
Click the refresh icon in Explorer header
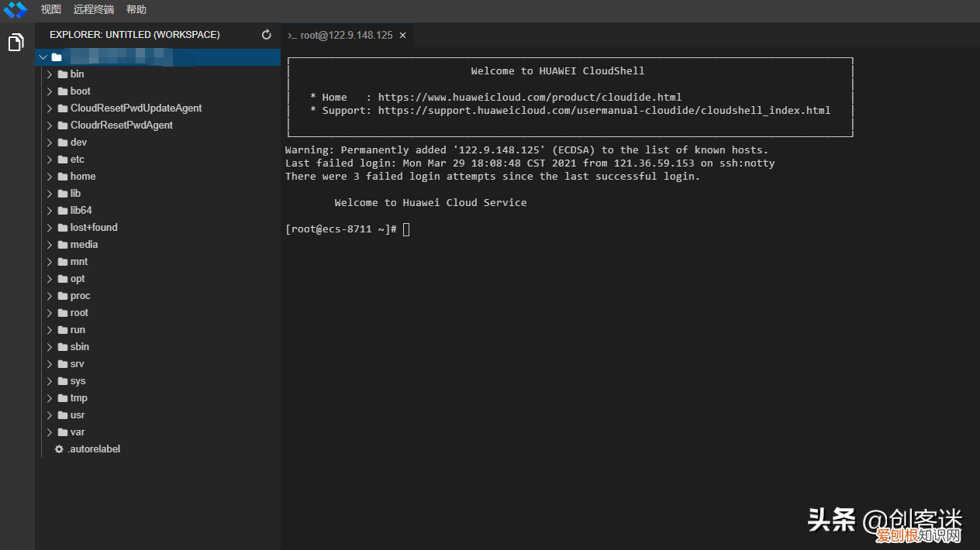(x=267, y=35)
